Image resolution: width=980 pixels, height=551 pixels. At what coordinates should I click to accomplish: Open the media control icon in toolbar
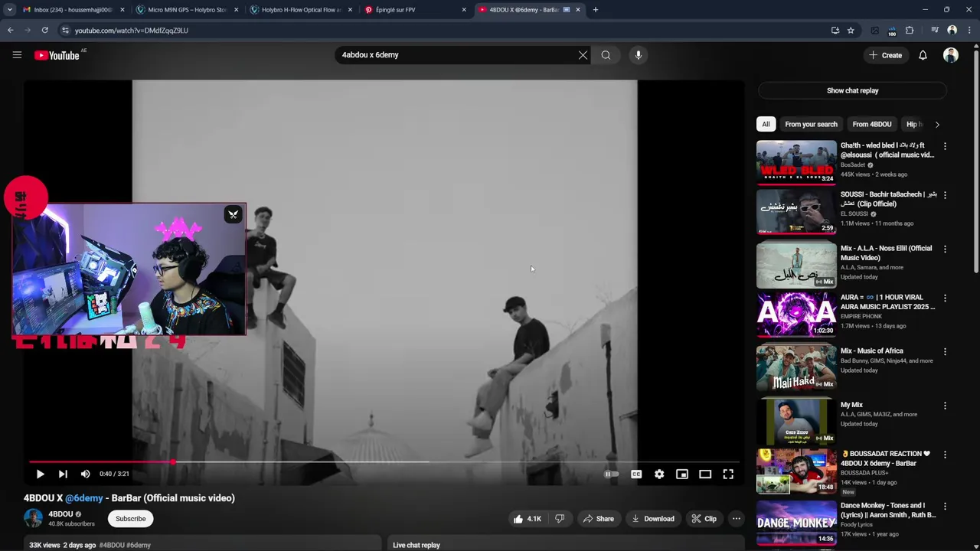935,31
